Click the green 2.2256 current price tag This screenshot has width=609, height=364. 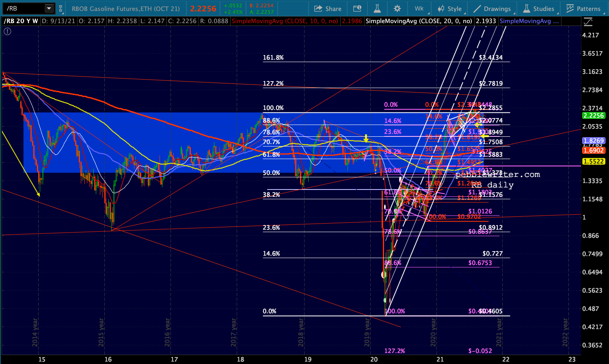tap(593, 116)
